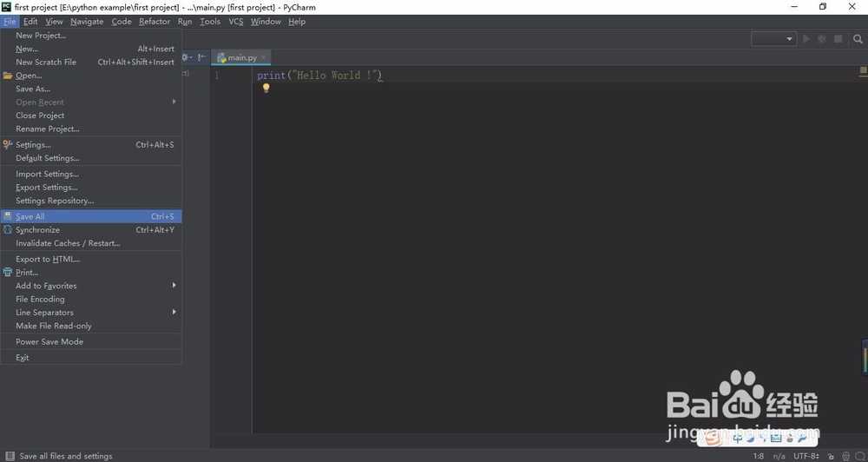This screenshot has width=868, height=462.
Task: Choose Export Settings... entry
Action: point(91,188)
